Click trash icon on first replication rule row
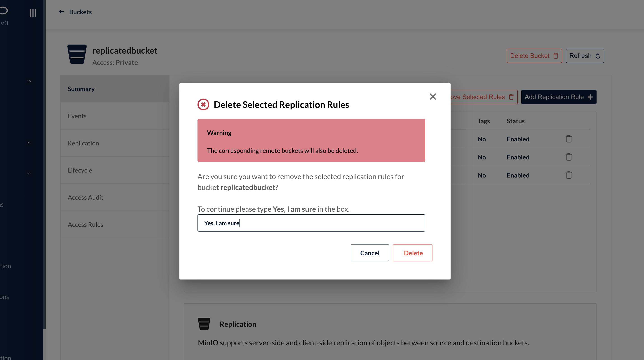Screen dimensions: 644x360 pos(569,139)
